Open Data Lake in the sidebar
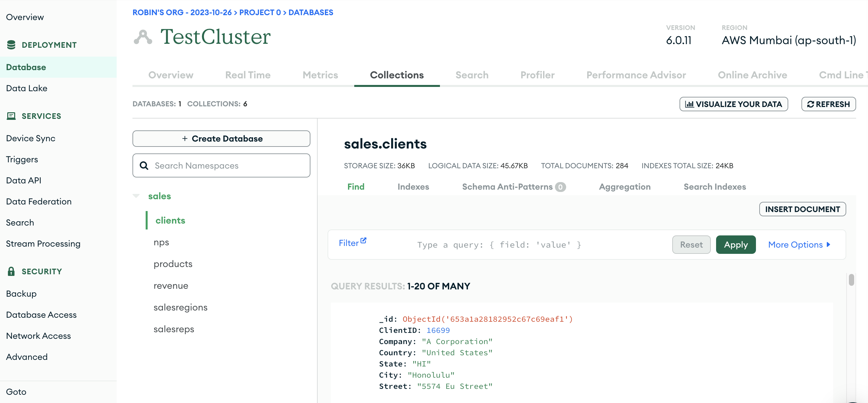 pyautogui.click(x=27, y=88)
